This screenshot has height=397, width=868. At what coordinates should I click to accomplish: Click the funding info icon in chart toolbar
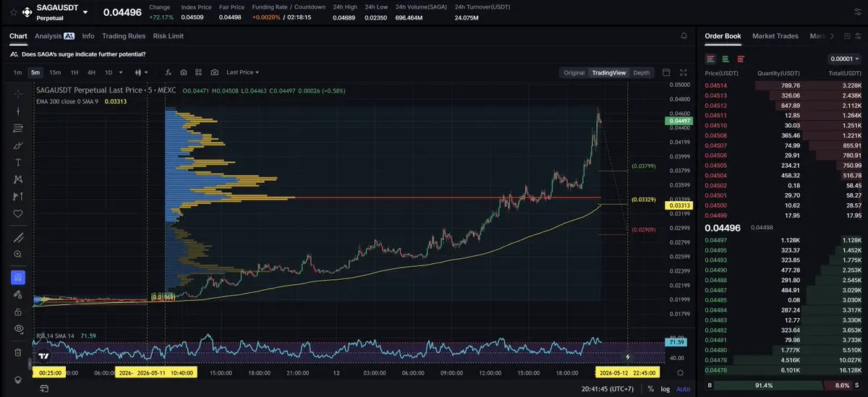tap(184, 72)
